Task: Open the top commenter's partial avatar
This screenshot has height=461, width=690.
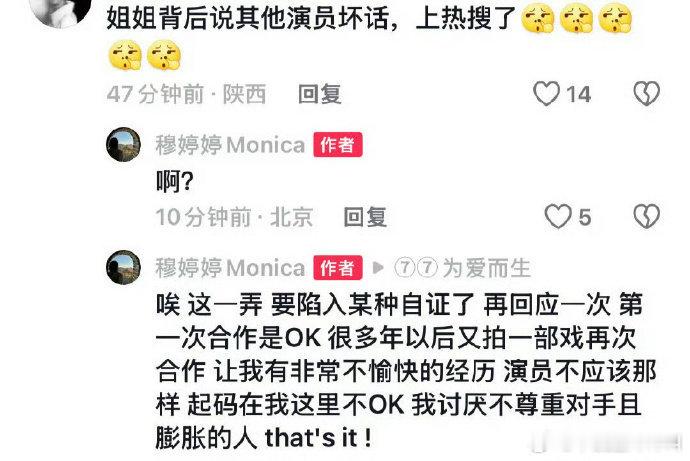Action: [x=62, y=12]
